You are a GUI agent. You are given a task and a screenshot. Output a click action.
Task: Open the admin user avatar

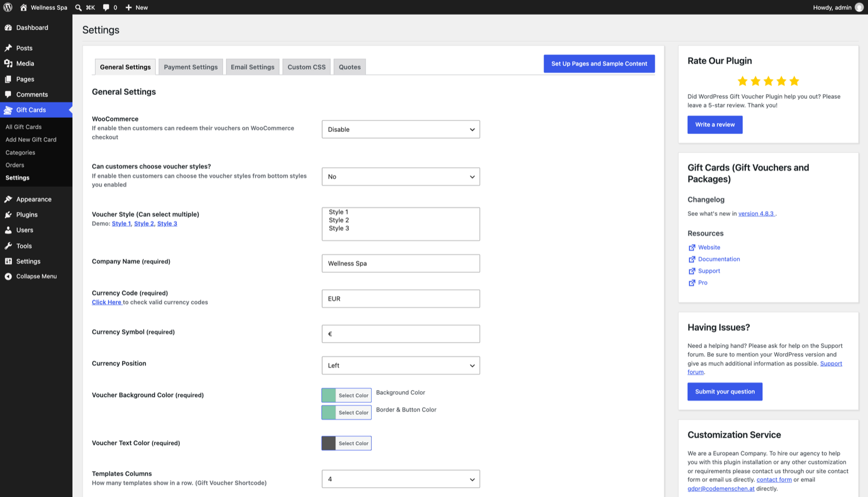(859, 7)
